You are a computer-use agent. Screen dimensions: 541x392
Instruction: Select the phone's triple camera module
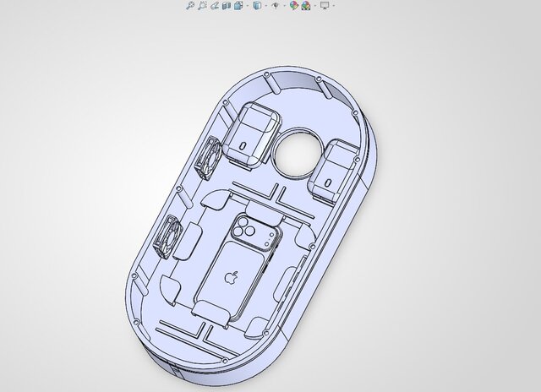(243, 228)
